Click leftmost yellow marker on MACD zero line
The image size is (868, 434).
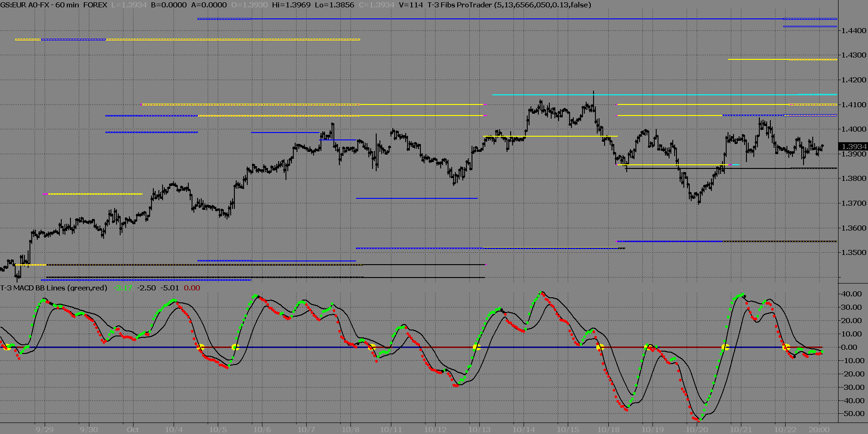point(6,347)
